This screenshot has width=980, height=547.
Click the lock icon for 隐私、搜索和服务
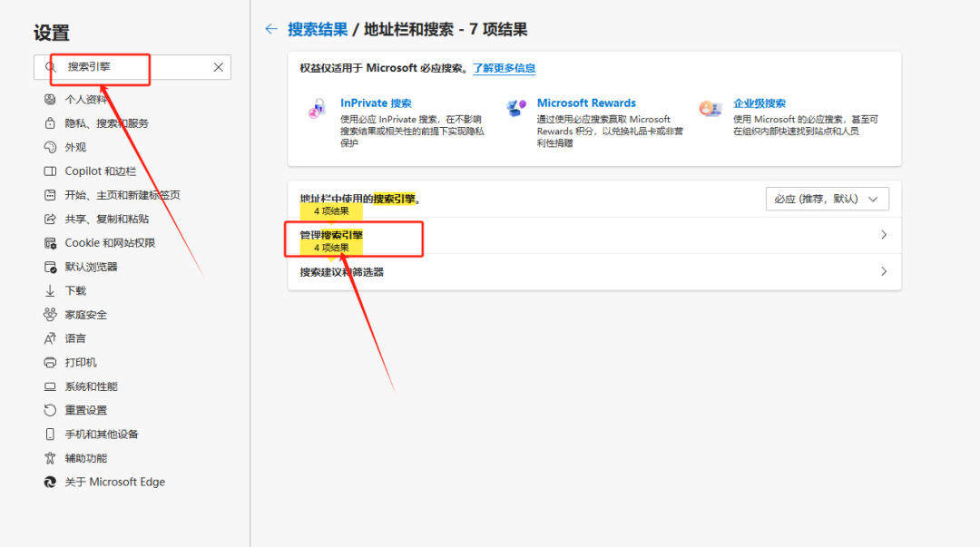pyautogui.click(x=50, y=123)
